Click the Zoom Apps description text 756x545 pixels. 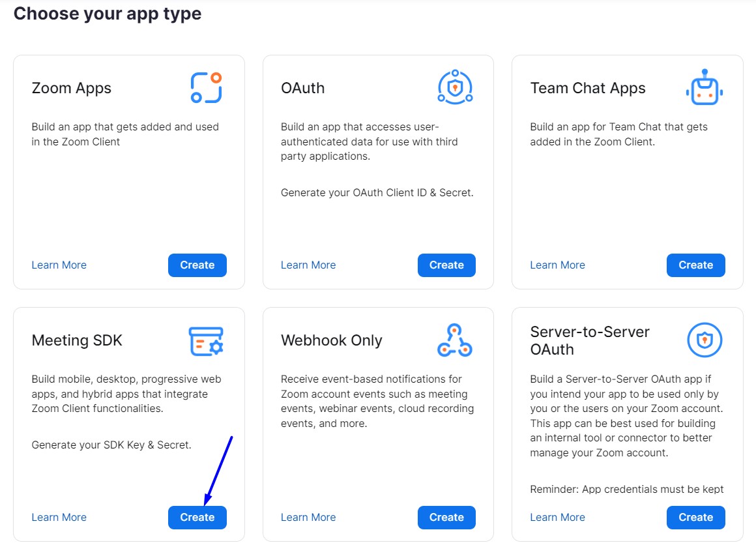[125, 134]
